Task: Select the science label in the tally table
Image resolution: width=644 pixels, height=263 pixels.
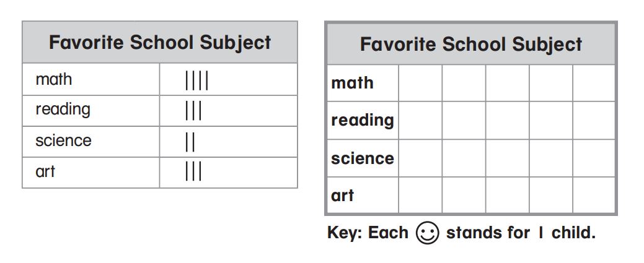Action: click(x=63, y=140)
